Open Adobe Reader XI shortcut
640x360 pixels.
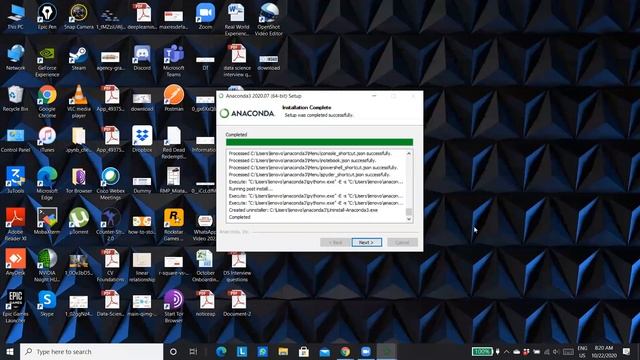pos(16,224)
